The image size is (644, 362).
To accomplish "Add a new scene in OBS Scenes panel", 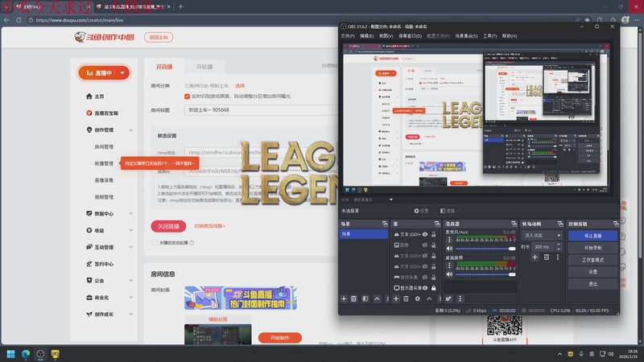I will click(344, 298).
